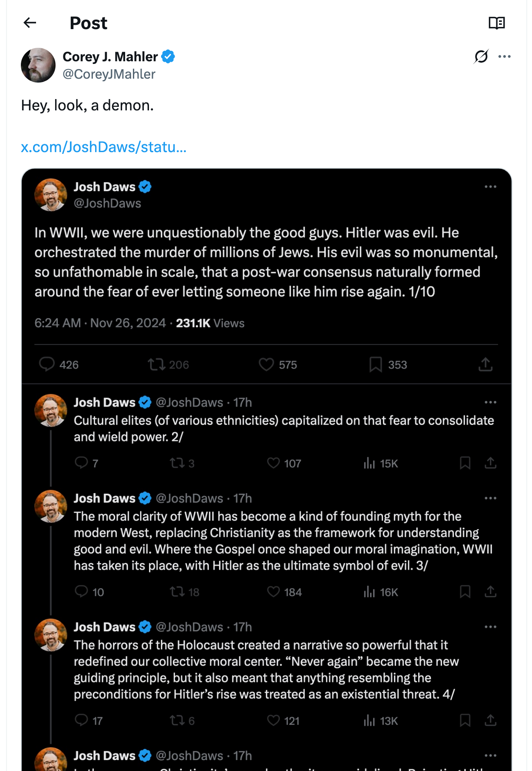Bookmark the 'Never again' reply 4/
Image resolution: width=532 pixels, height=771 pixels.
465,720
